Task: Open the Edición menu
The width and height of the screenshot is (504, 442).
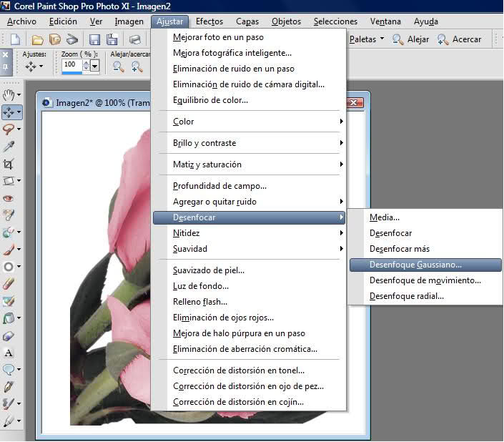Action: [63, 21]
